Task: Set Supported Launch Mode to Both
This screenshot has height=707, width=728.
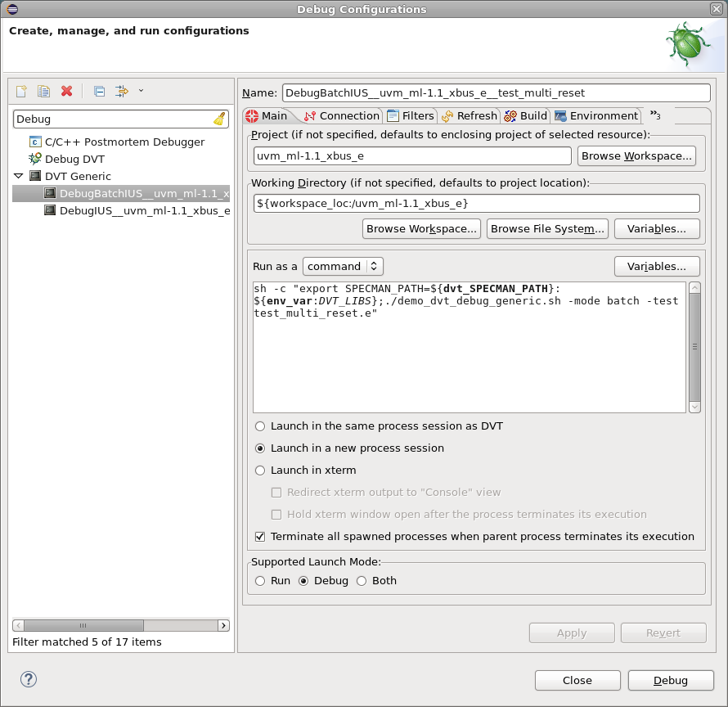Action: [x=361, y=580]
